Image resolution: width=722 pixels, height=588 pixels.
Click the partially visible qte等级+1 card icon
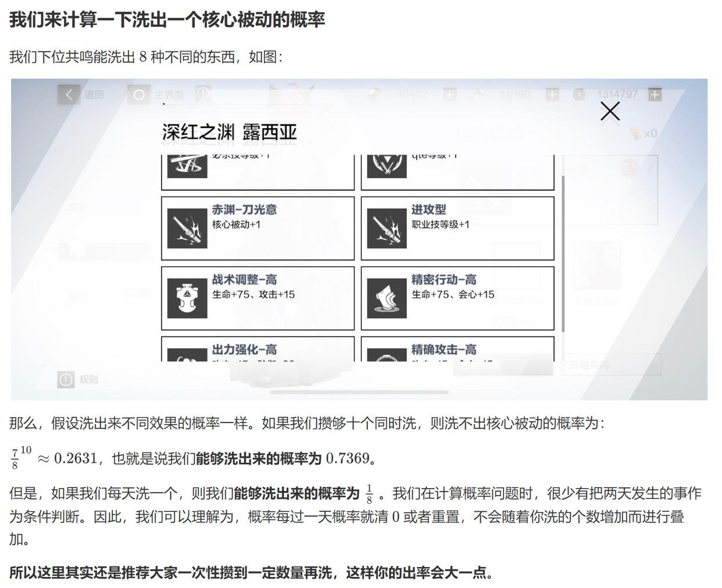coord(387,166)
